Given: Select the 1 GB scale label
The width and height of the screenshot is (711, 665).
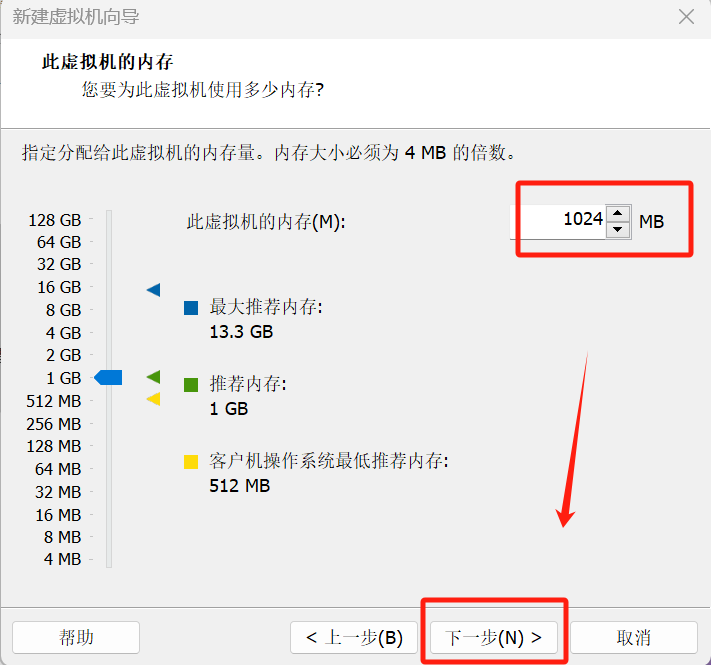Looking at the screenshot, I should click(x=63, y=378).
